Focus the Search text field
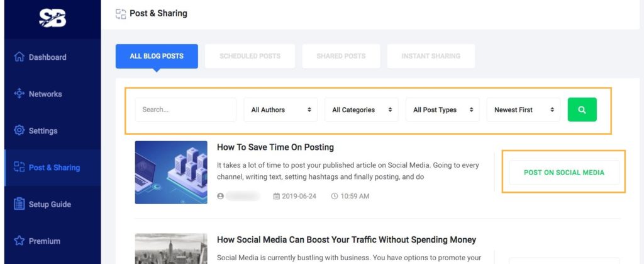The image size is (644, 264). [186, 110]
